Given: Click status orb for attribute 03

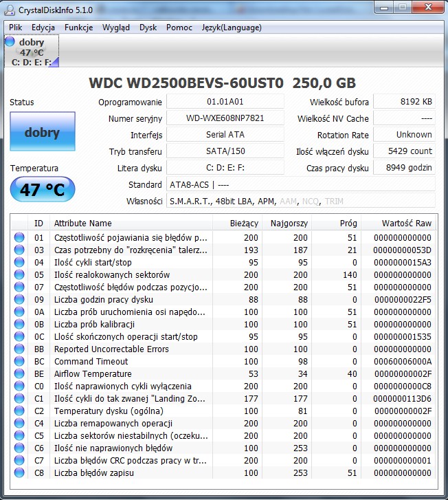Looking at the screenshot, I should [x=19, y=250].
